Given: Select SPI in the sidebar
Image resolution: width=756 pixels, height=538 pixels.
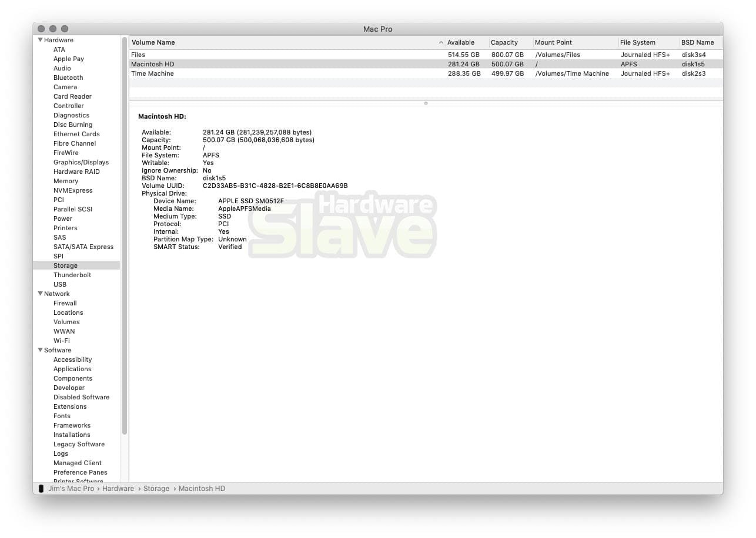Looking at the screenshot, I should pos(58,256).
